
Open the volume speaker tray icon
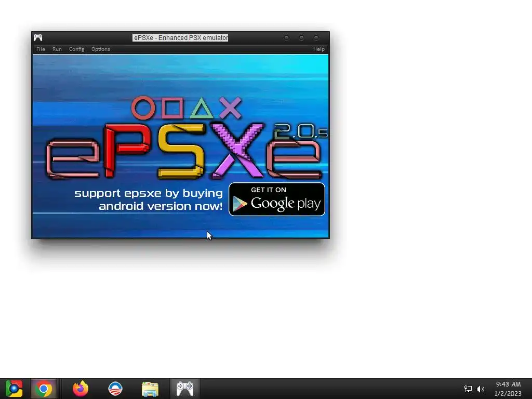pyautogui.click(x=481, y=389)
